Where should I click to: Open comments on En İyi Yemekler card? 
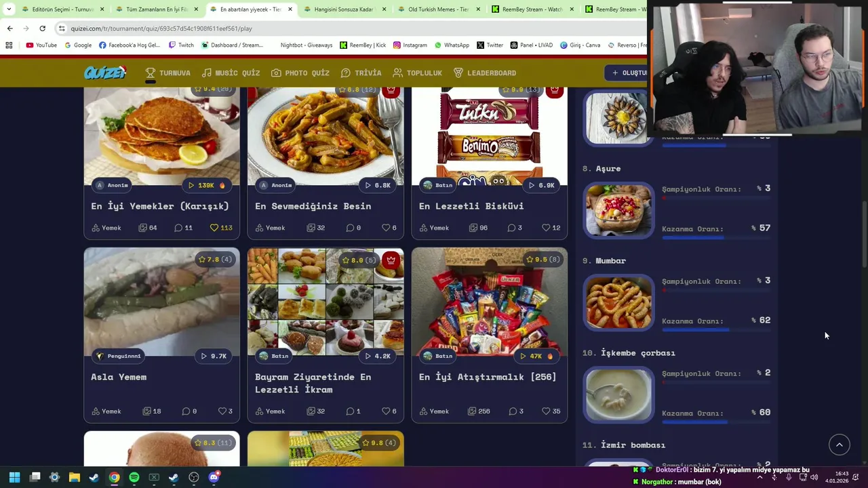(x=183, y=228)
